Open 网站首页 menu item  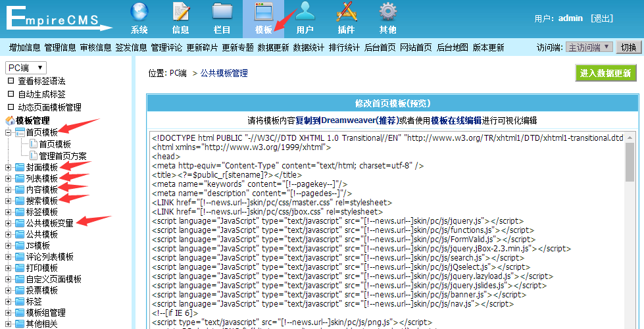pos(416,47)
